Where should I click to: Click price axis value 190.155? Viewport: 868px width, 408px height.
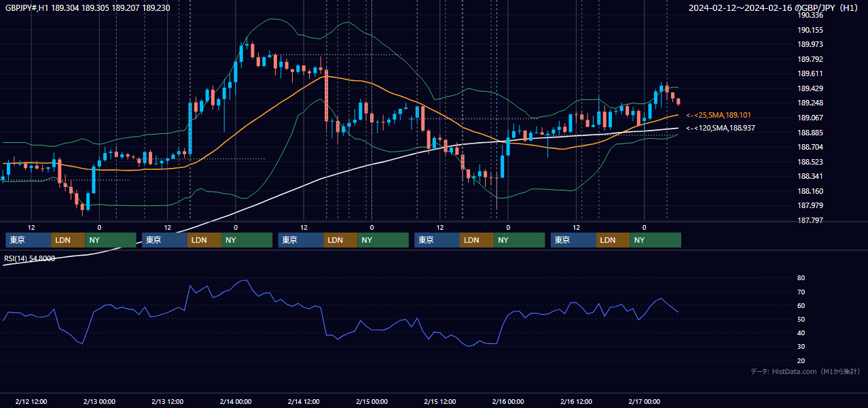point(810,30)
